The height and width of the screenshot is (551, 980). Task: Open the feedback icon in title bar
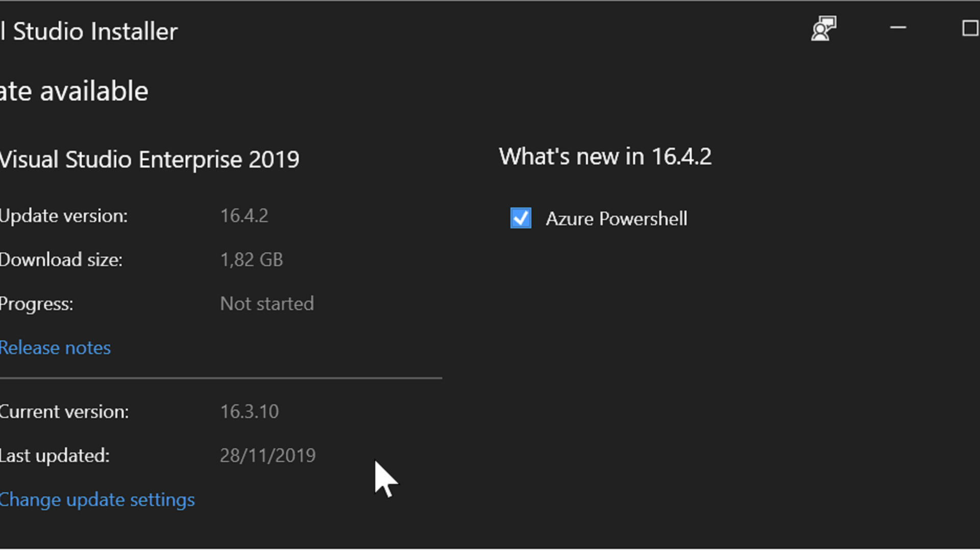pyautogui.click(x=823, y=28)
